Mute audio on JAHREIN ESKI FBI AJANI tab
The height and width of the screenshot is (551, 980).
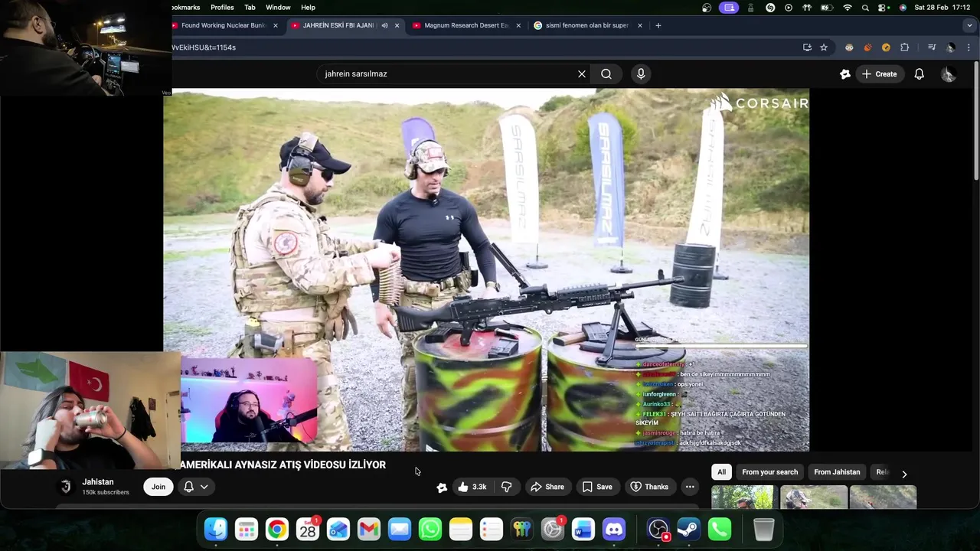pyautogui.click(x=384, y=25)
